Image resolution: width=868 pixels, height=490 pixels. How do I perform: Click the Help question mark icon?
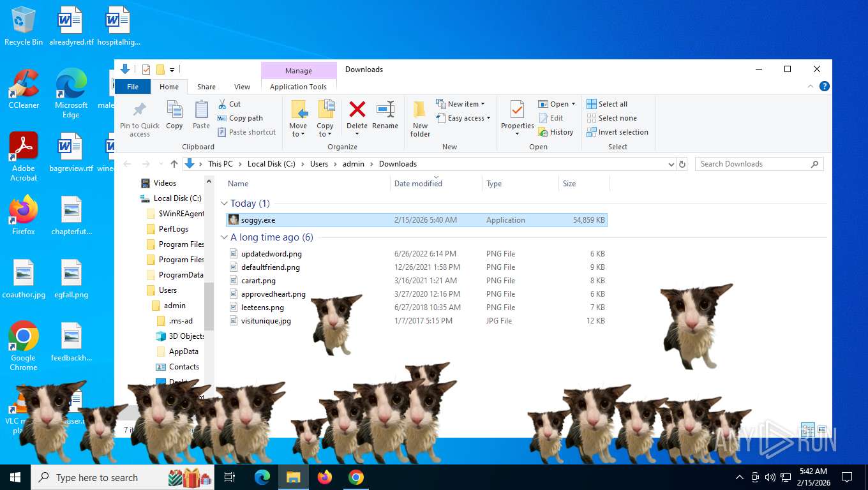tap(825, 86)
